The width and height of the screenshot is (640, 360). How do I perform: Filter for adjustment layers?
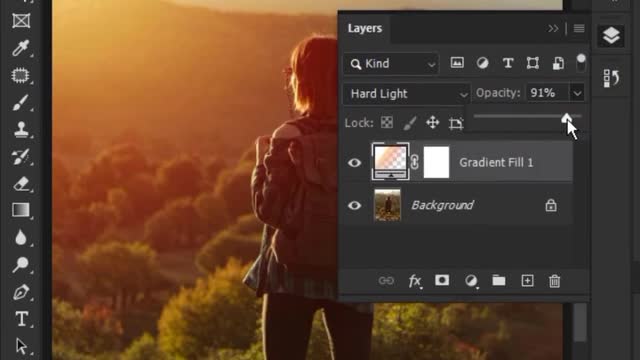pyautogui.click(x=482, y=63)
